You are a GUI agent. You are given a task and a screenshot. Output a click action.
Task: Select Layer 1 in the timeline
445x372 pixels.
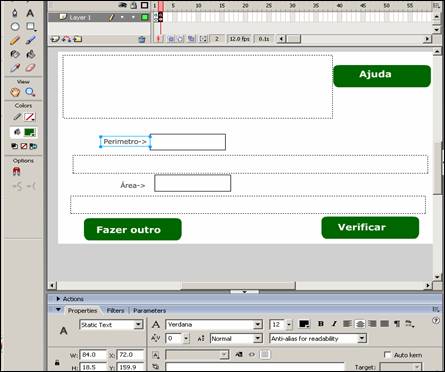[x=80, y=17]
